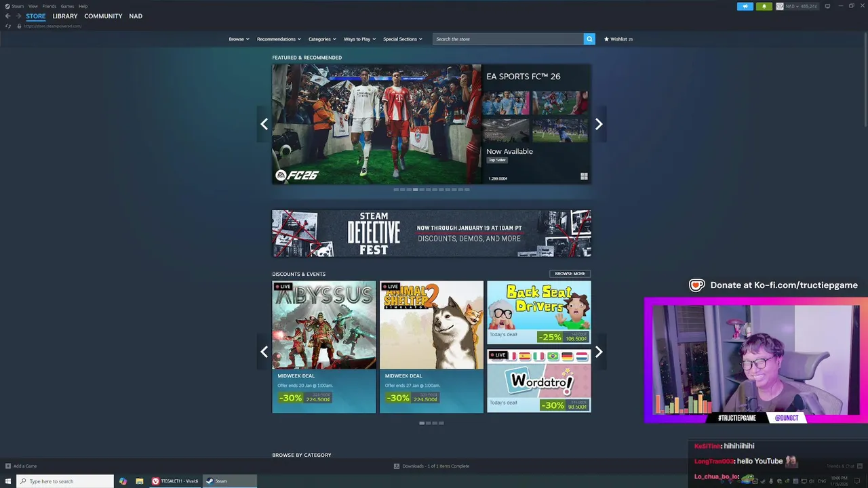The width and height of the screenshot is (868, 488).
Task: Click the back navigation arrow
Action: pyautogui.click(x=8, y=16)
